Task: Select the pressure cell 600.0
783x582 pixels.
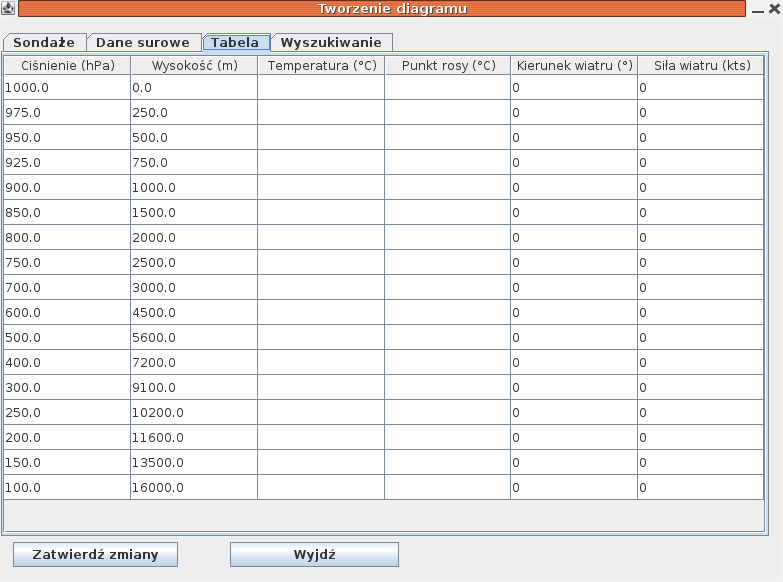Action: (x=67, y=312)
